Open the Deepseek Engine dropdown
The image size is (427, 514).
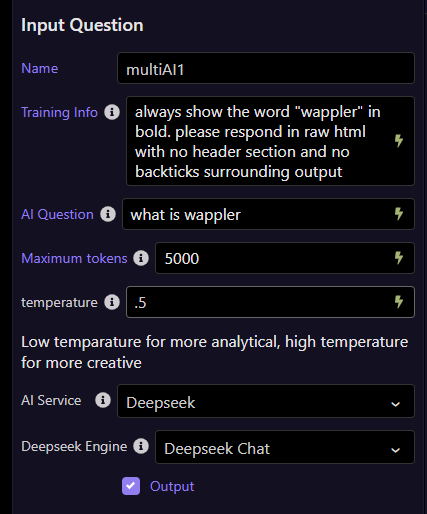(x=285, y=447)
